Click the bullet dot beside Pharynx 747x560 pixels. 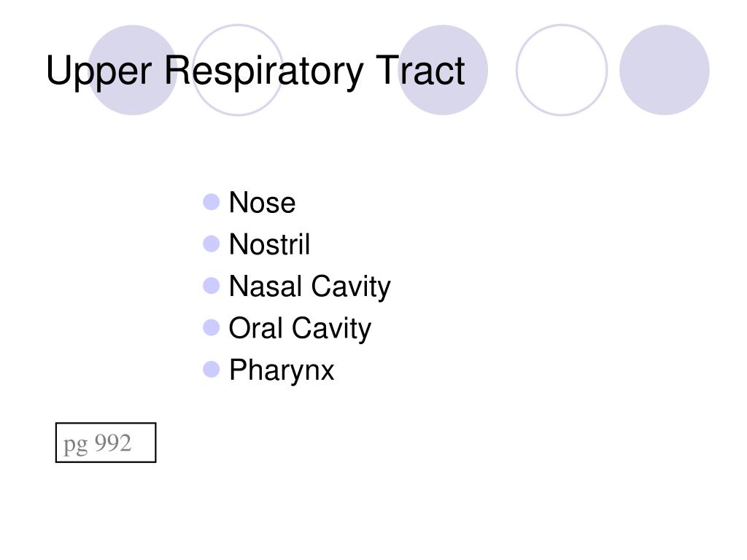211,370
